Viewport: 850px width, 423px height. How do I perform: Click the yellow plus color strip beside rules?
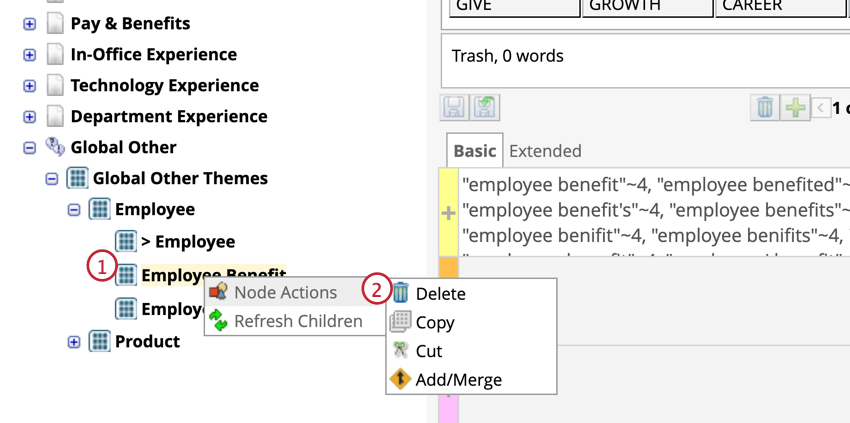click(448, 212)
